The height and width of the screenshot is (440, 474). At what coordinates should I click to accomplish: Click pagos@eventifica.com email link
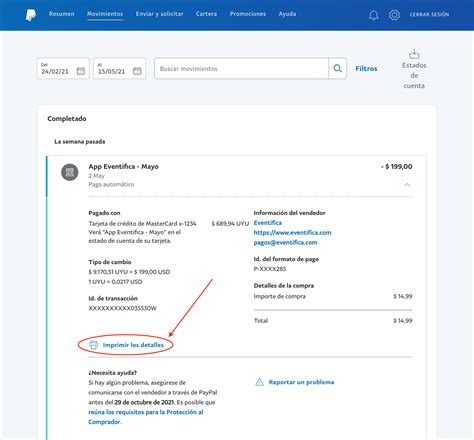pos(285,242)
